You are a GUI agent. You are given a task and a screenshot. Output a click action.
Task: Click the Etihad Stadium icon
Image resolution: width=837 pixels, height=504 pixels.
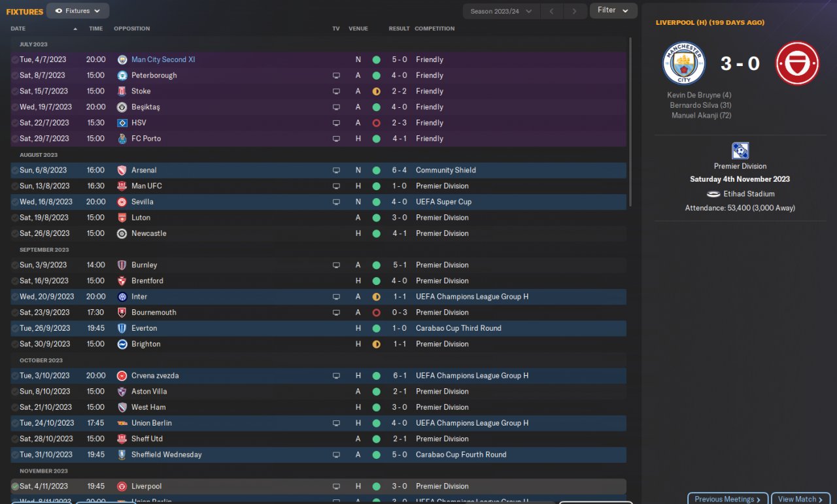(713, 194)
